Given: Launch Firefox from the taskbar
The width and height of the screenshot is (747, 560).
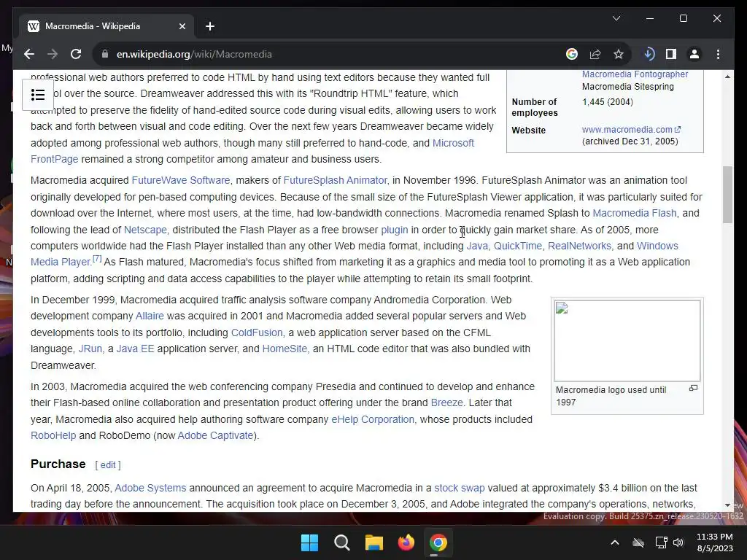Looking at the screenshot, I should coord(406,542).
